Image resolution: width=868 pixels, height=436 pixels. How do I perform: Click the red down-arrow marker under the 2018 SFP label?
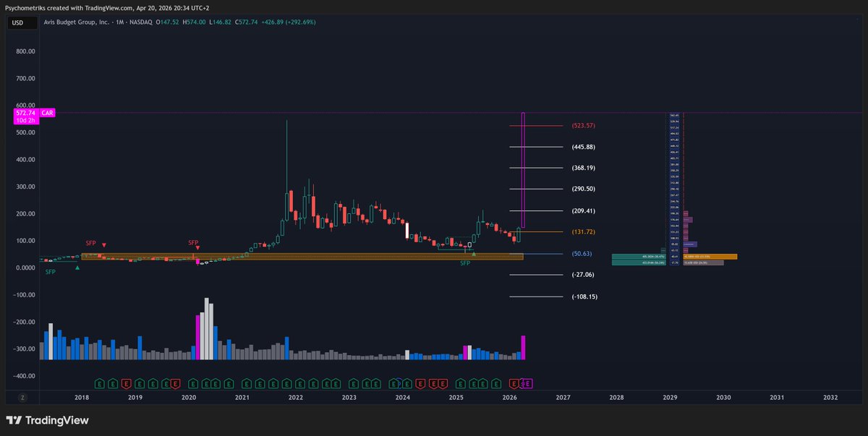coord(104,245)
